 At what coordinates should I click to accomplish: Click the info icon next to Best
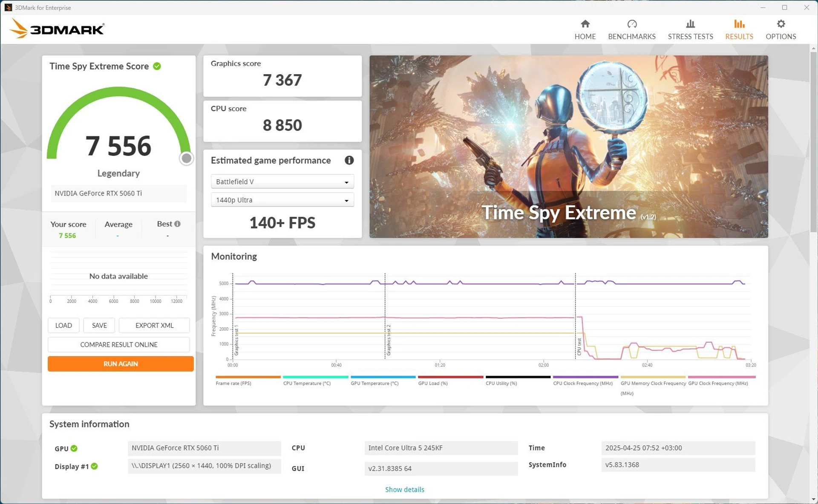point(177,224)
